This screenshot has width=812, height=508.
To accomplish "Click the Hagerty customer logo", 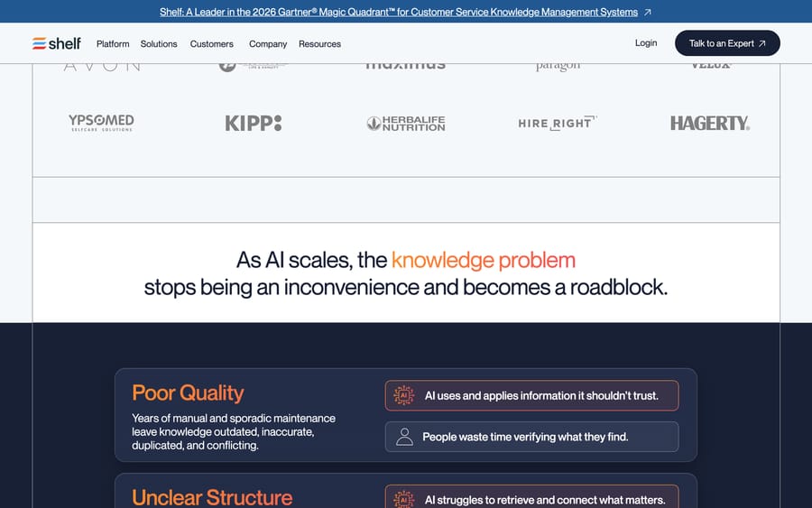I will click(709, 124).
